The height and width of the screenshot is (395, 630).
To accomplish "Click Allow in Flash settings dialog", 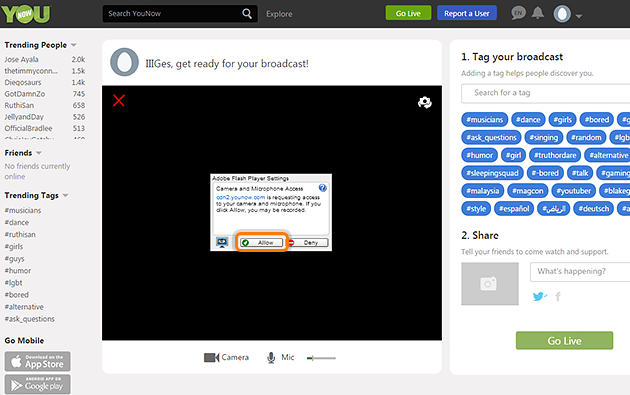I will tap(262, 242).
